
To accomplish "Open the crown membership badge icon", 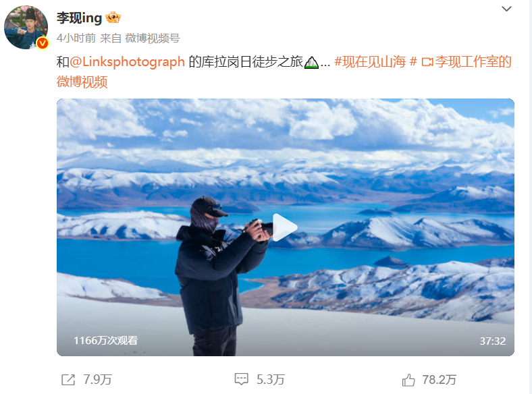I will click(x=113, y=18).
